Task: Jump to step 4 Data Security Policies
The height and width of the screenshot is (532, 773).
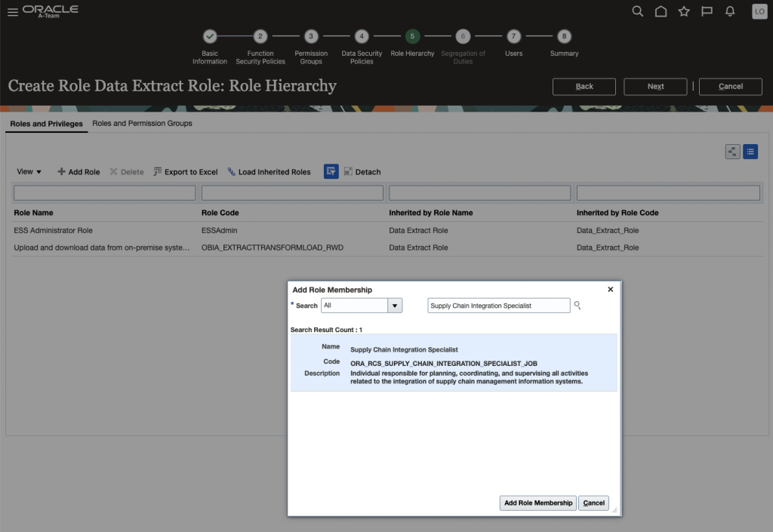Action: coord(362,36)
